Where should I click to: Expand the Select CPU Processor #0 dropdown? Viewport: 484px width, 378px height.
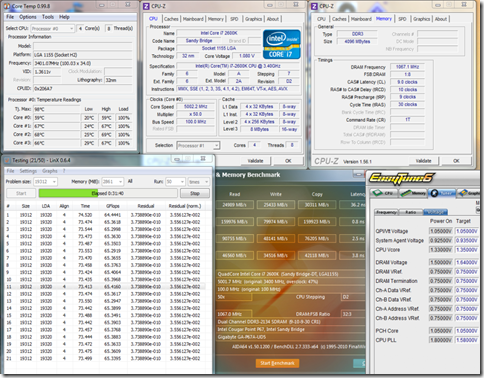(53, 29)
